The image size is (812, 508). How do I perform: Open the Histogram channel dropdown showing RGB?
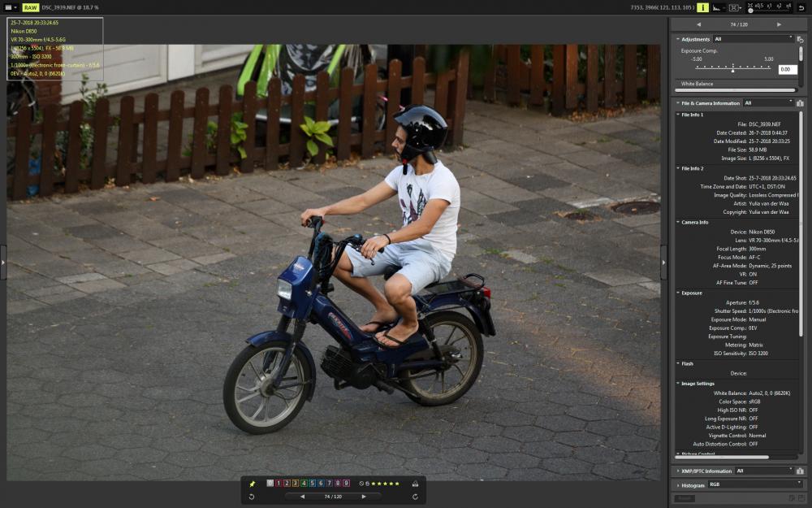click(755, 484)
